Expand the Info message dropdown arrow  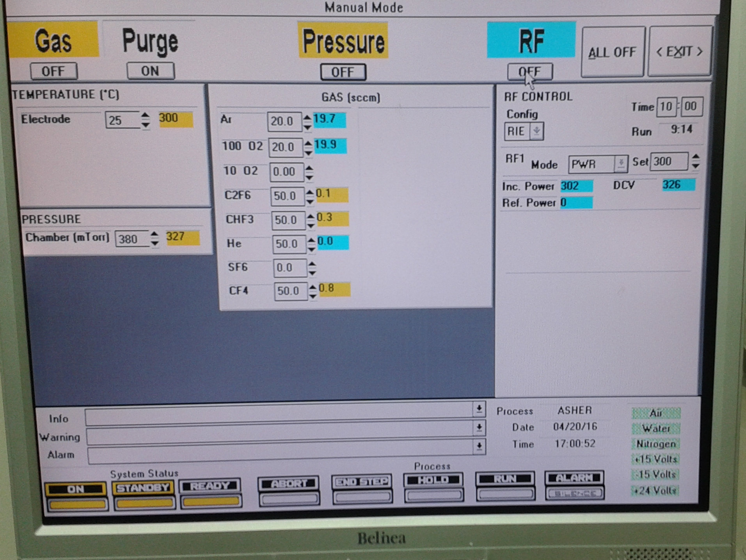pyautogui.click(x=479, y=409)
